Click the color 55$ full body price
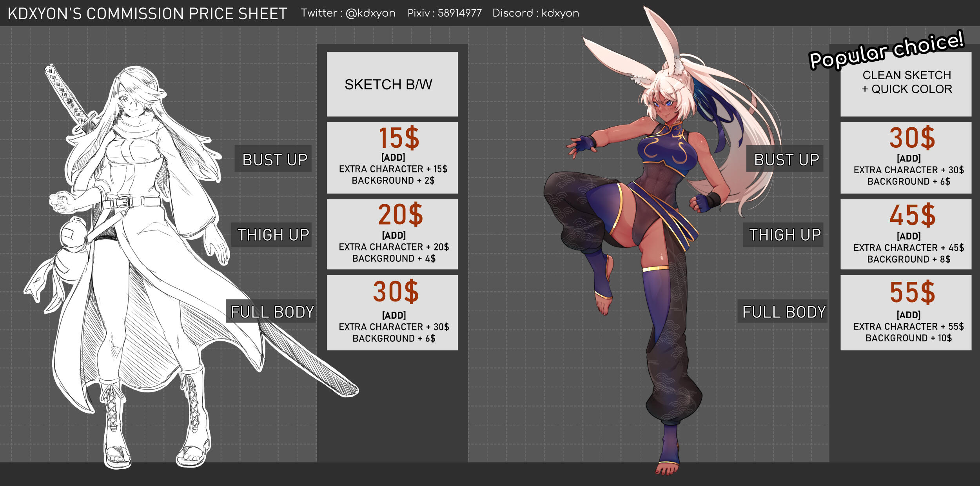980x486 pixels. [x=912, y=292]
